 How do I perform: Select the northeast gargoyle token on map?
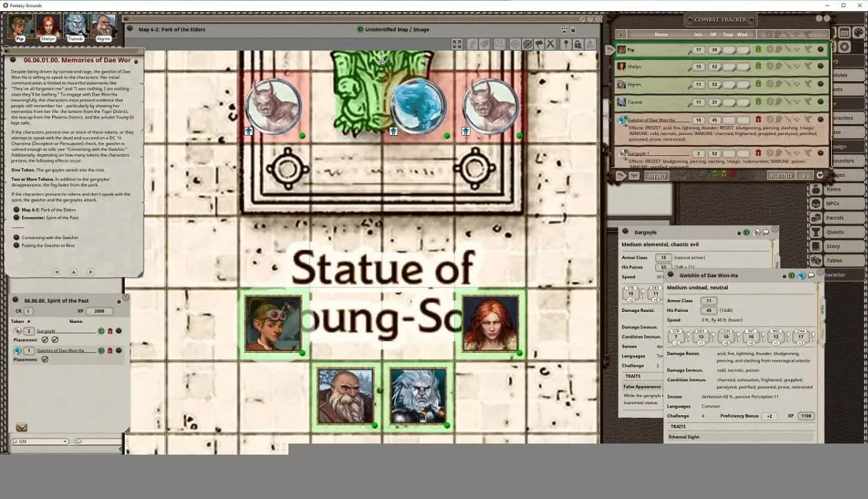[491, 106]
